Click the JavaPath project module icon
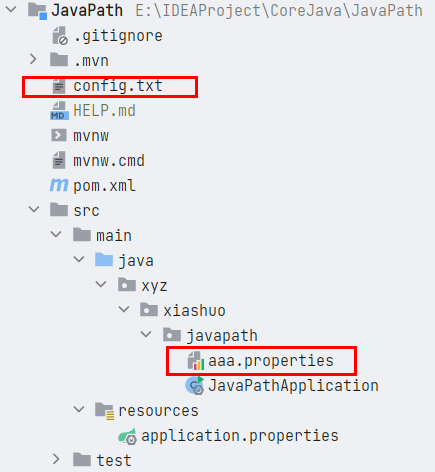 tap(37, 11)
